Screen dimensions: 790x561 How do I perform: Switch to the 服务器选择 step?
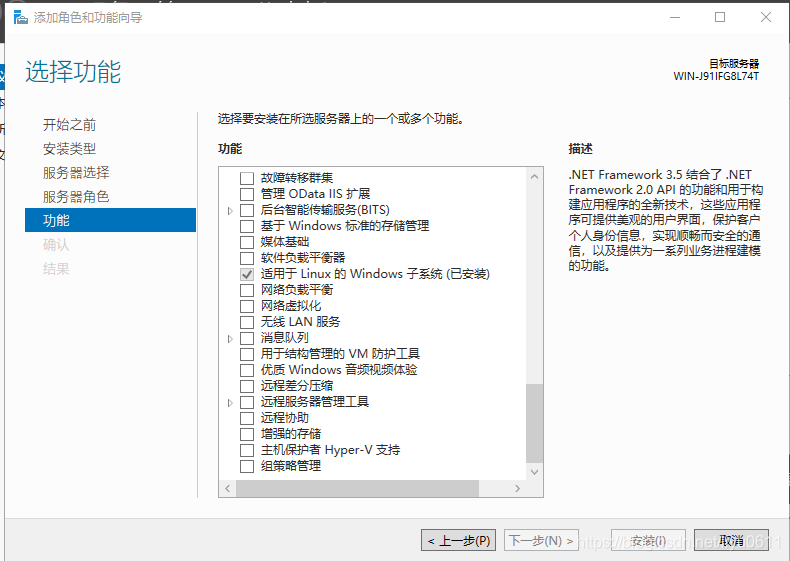[76, 172]
